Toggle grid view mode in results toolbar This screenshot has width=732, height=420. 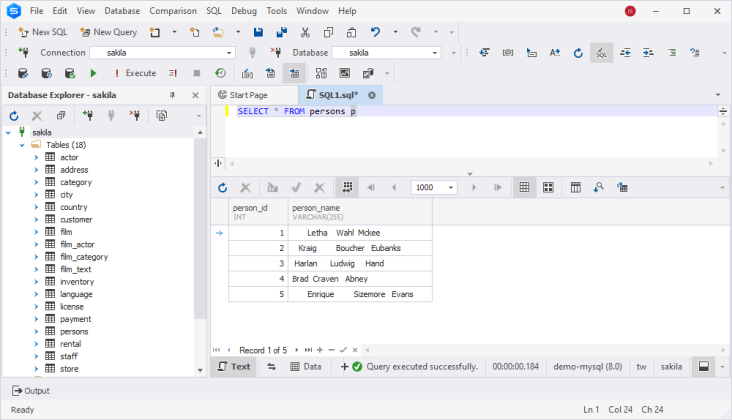(x=524, y=187)
